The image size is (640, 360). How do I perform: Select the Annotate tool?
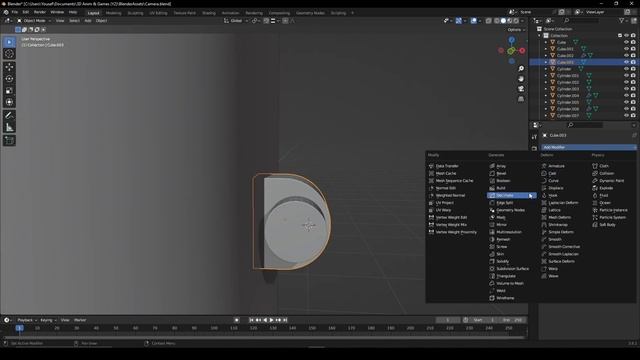tap(9, 116)
